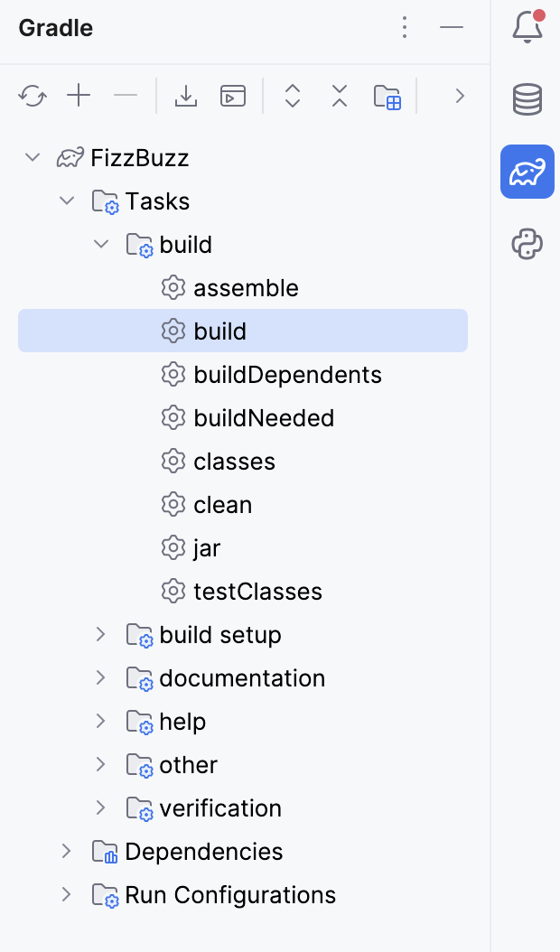560x952 pixels.
Task: Run the assemble task
Action: pyautogui.click(x=246, y=287)
